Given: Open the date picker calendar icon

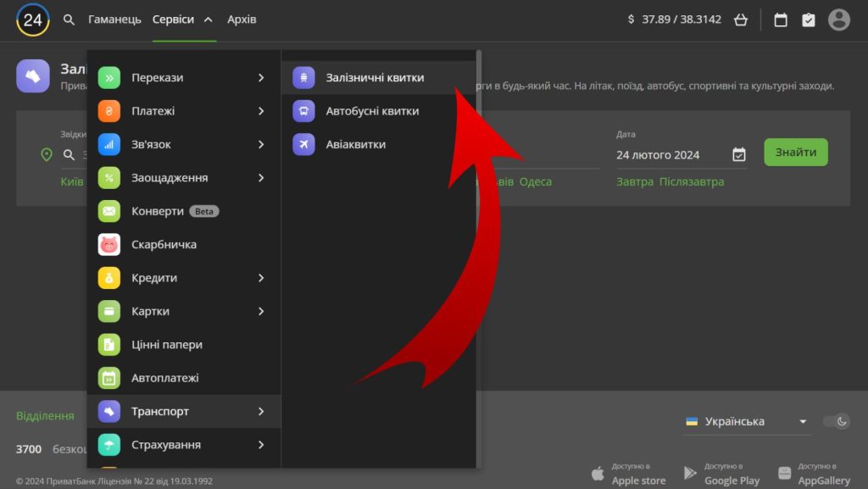Looking at the screenshot, I should [x=738, y=154].
